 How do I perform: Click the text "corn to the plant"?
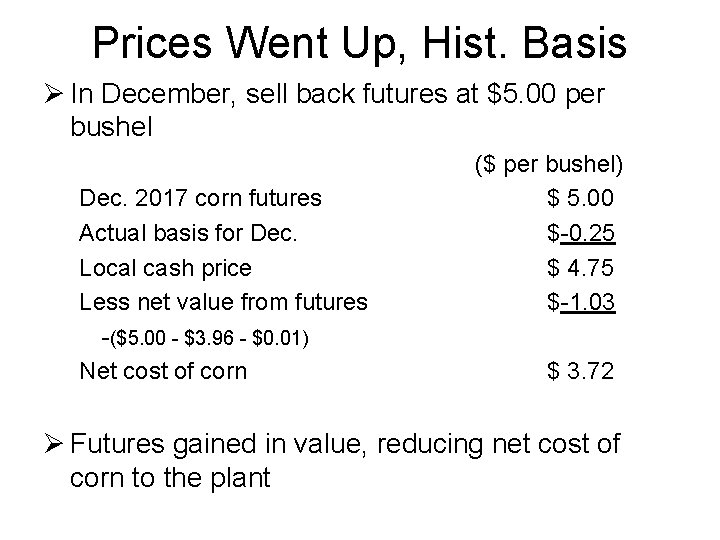(x=170, y=478)
